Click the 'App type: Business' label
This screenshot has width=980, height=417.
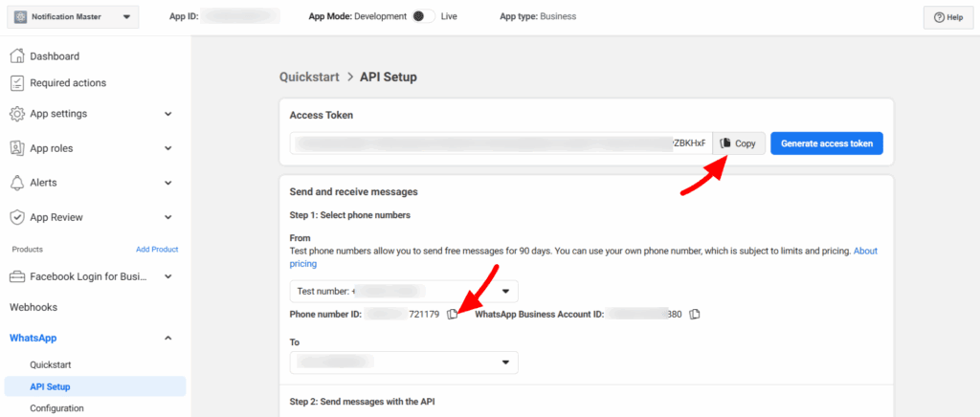pos(538,16)
